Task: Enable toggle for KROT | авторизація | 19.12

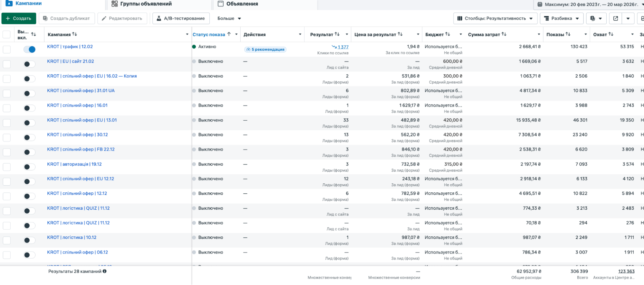Action: (x=30, y=167)
